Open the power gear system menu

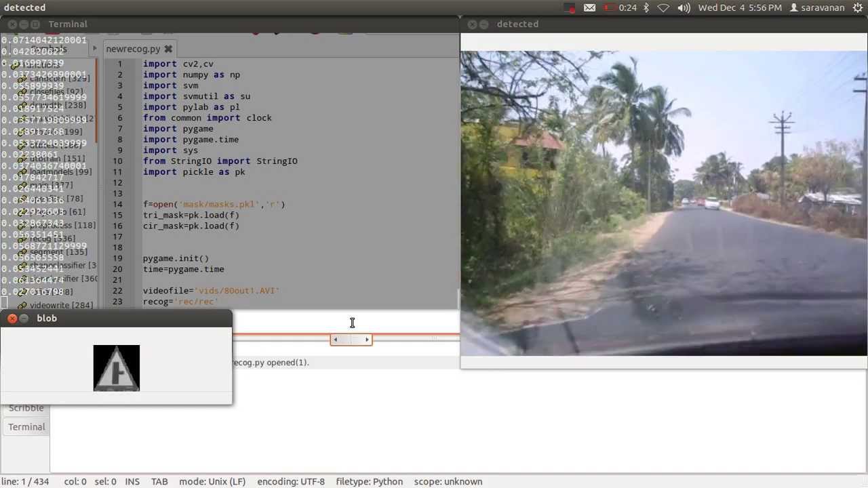coord(858,7)
